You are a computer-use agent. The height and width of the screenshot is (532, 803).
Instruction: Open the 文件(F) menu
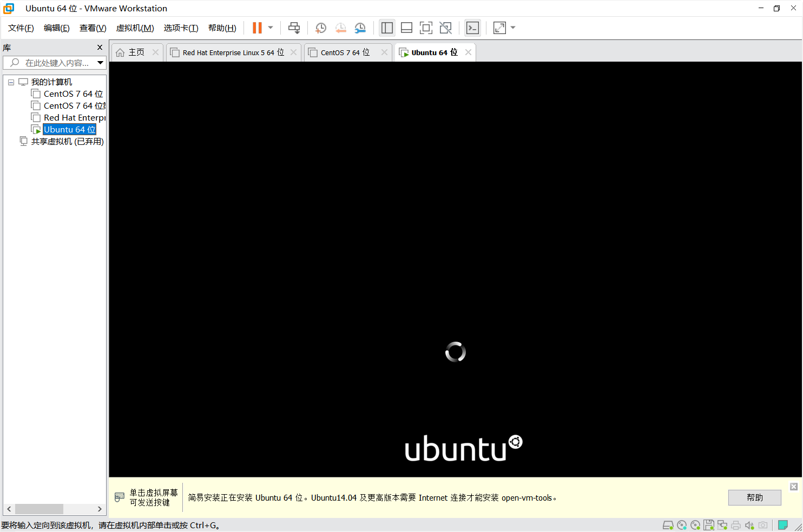pos(21,28)
